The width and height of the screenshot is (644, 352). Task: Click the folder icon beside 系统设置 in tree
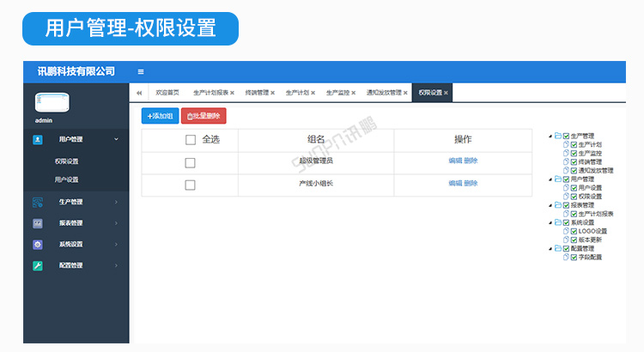coord(558,222)
